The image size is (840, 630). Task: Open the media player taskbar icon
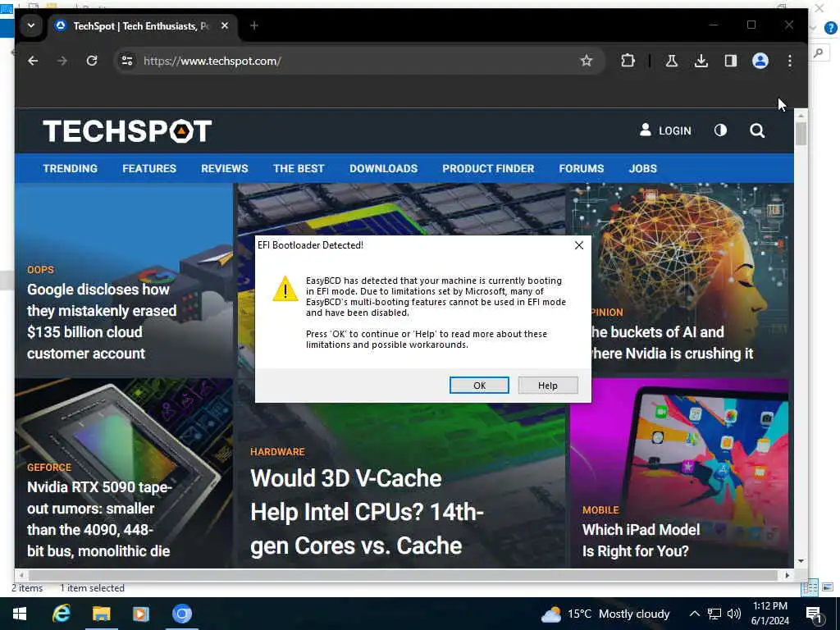[141, 614]
